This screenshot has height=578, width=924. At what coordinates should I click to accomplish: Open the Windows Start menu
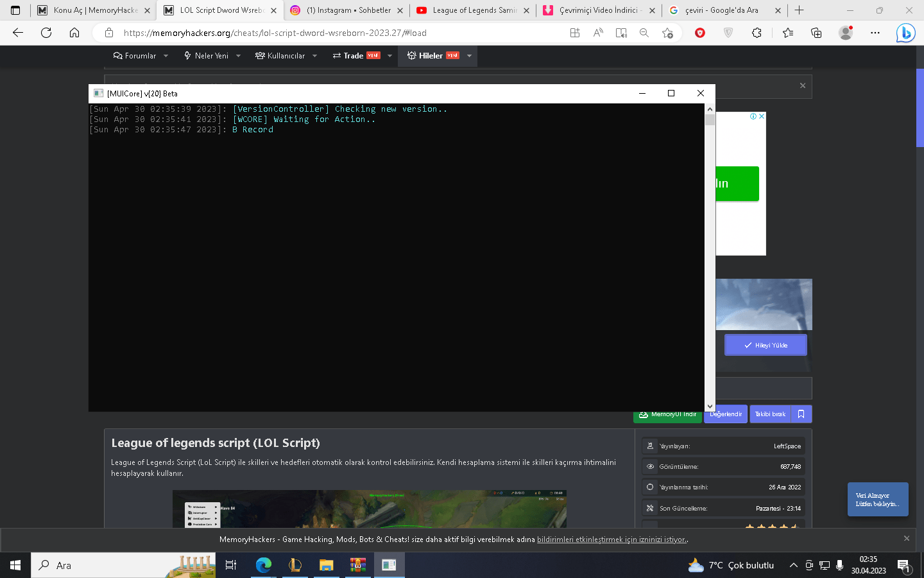pyautogui.click(x=15, y=565)
